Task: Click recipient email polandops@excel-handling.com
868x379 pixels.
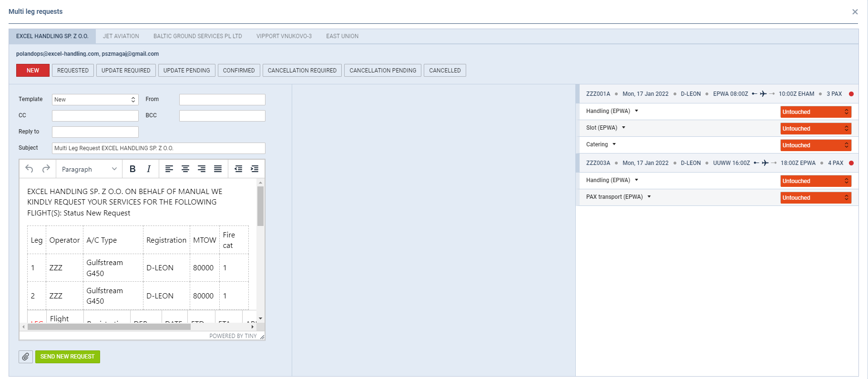Action: click(58, 54)
